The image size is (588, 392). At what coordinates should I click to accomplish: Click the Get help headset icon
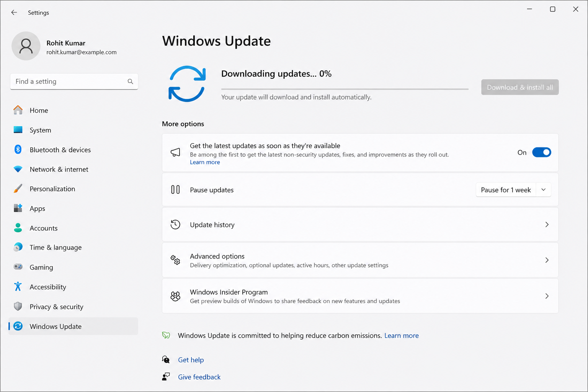(166, 359)
